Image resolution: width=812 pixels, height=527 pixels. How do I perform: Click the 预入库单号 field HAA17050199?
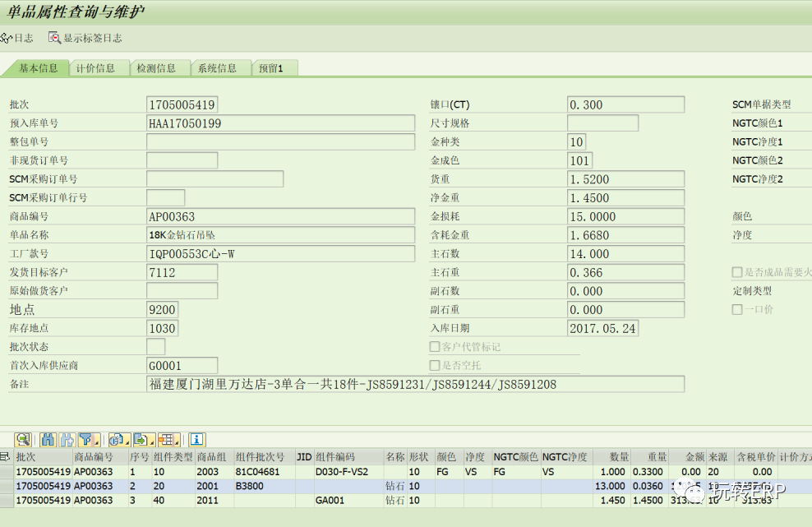[x=281, y=123]
